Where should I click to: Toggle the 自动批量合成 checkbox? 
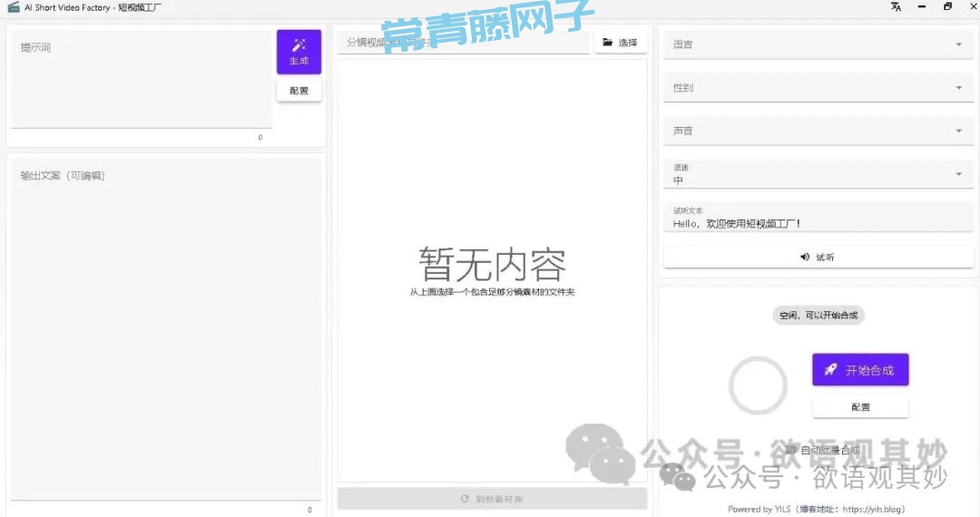(x=791, y=451)
